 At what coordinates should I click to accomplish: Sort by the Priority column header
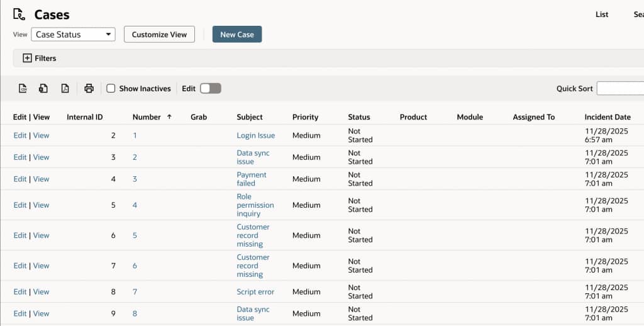click(x=305, y=117)
